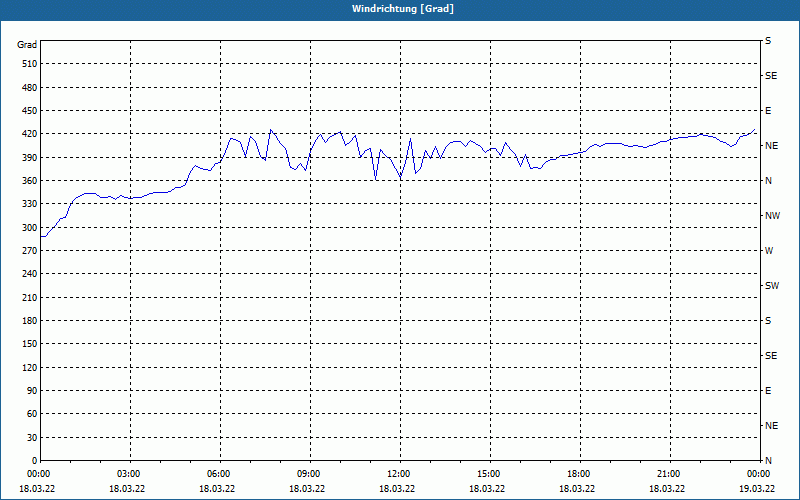The image size is (800, 500).
Task: Select the 210 degree axis label
Action: [30, 297]
